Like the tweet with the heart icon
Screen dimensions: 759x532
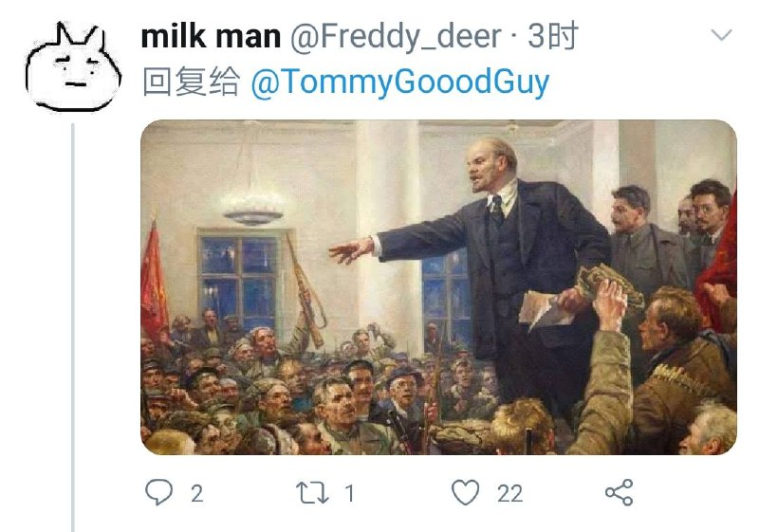(465, 492)
